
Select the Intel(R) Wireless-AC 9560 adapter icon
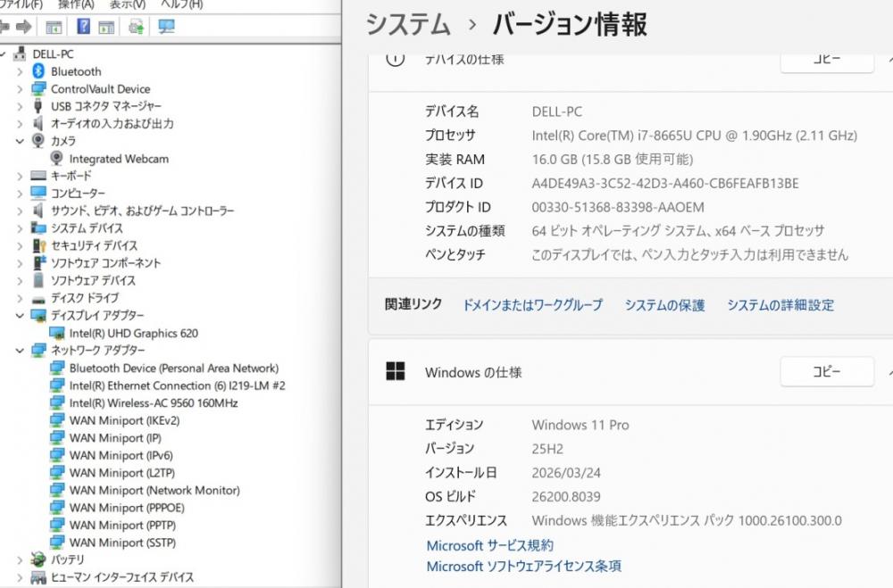click(57, 403)
